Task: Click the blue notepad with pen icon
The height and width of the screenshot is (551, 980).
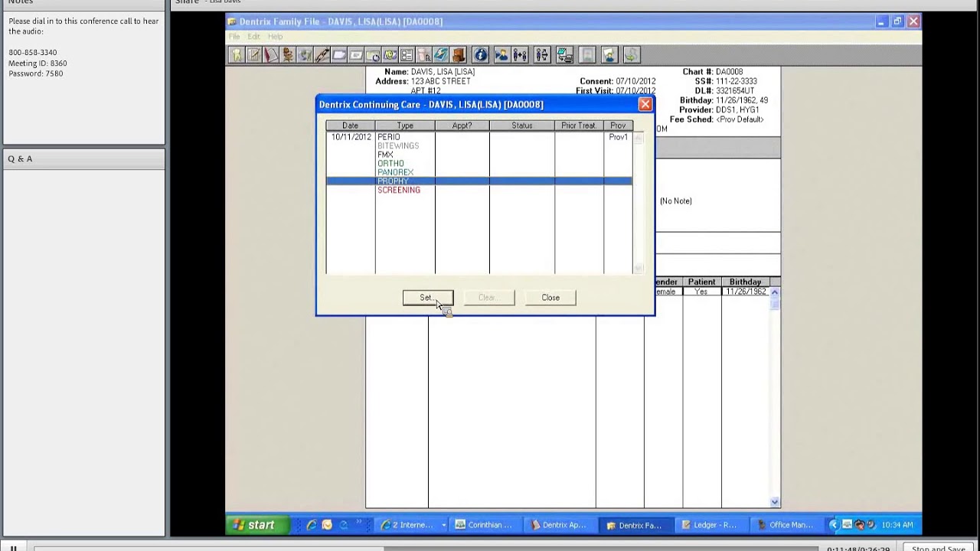Action: point(441,55)
